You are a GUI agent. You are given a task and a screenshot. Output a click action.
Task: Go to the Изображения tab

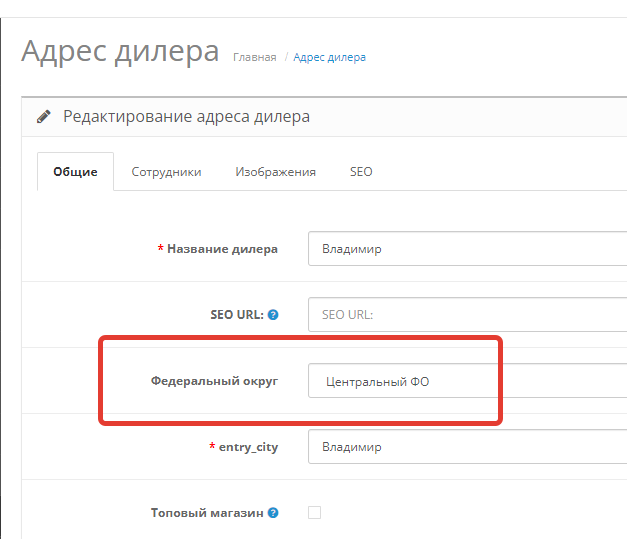pyautogui.click(x=275, y=172)
